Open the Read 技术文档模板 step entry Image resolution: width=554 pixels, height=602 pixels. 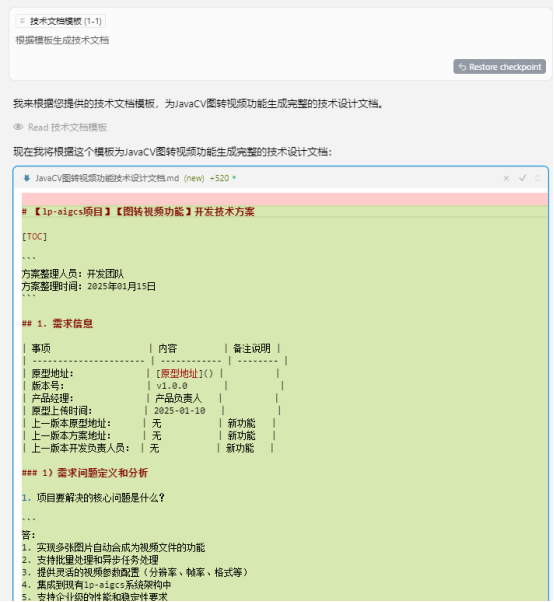[60, 127]
